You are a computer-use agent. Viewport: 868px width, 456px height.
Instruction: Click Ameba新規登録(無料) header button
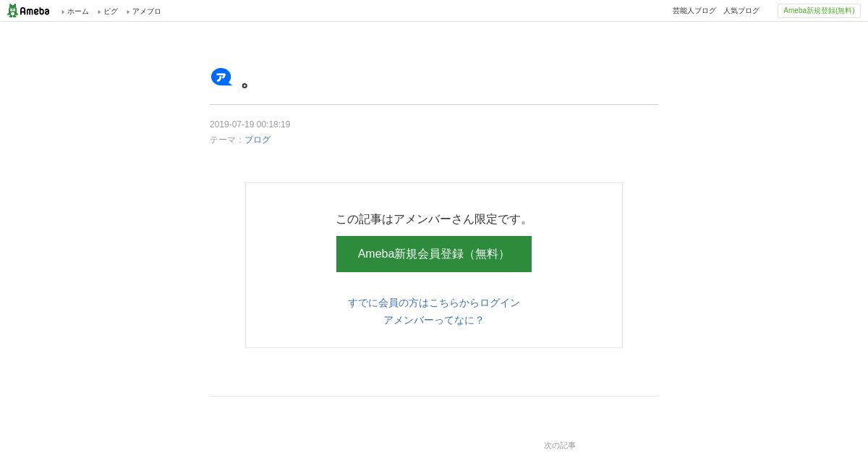tap(819, 11)
